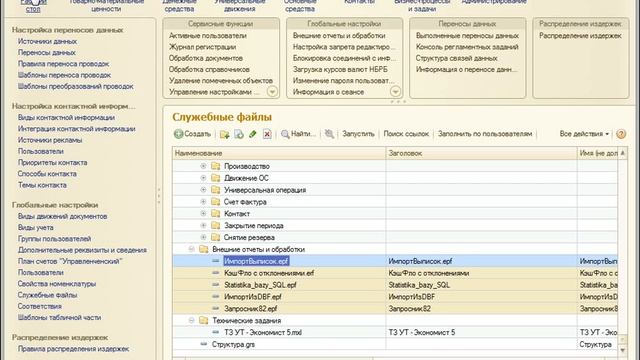The height and width of the screenshot is (360, 640).
Task: Open Служебные файлы in the sidebar
Action: [x=47, y=295]
